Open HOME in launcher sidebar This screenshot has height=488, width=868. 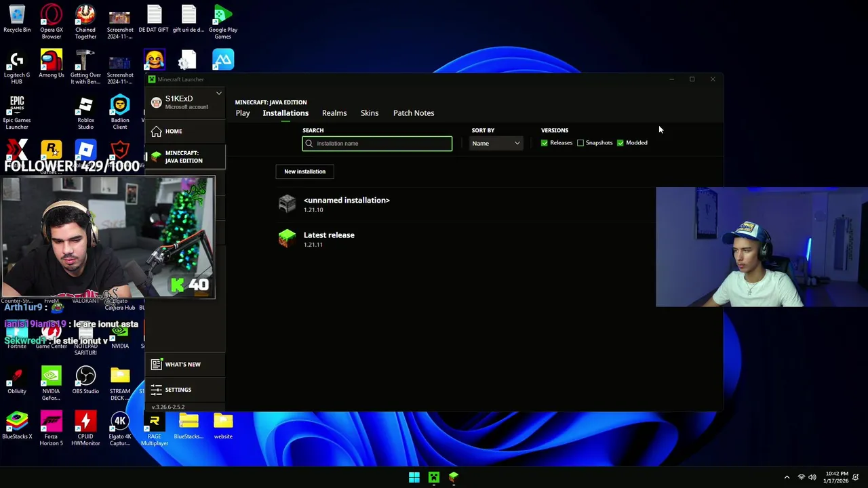pos(185,131)
